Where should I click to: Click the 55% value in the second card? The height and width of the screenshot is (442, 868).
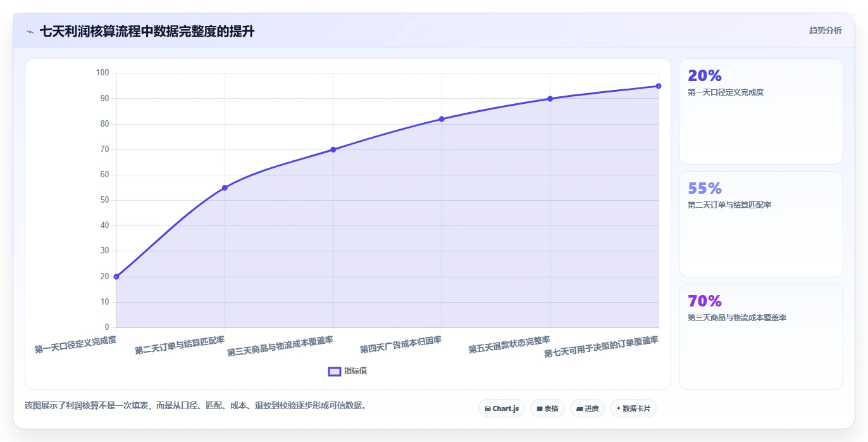coord(705,188)
